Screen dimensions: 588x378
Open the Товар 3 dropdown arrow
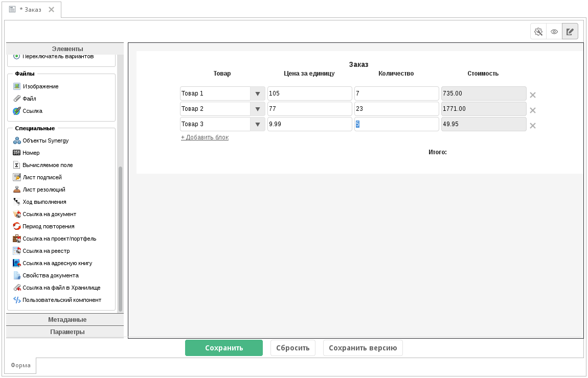click(258, 124)
